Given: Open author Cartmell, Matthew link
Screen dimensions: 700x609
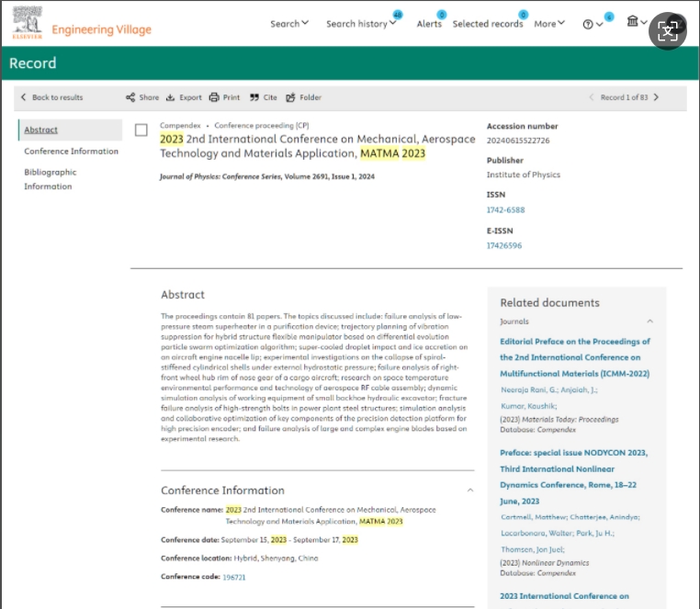Looking at the screenshot, I should click(x=534, y=517).
